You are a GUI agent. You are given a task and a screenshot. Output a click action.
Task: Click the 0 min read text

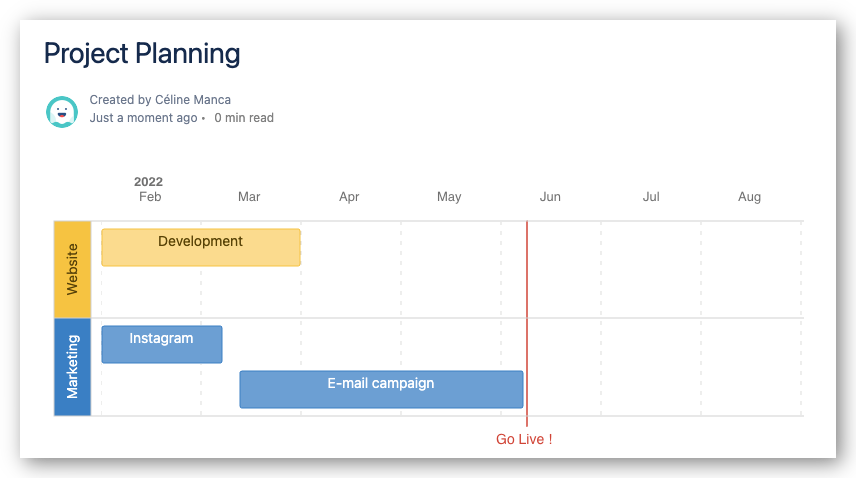[244, 118]
